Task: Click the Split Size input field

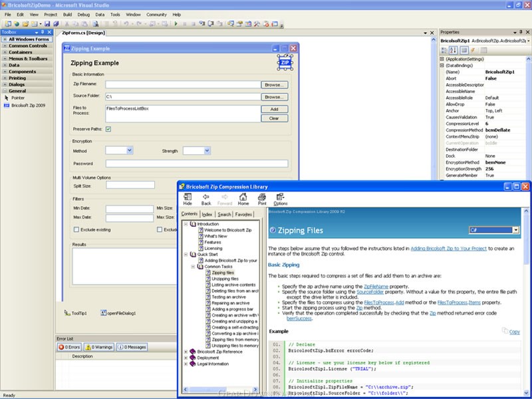Action: pyautogui.click(x=130, y=185)
